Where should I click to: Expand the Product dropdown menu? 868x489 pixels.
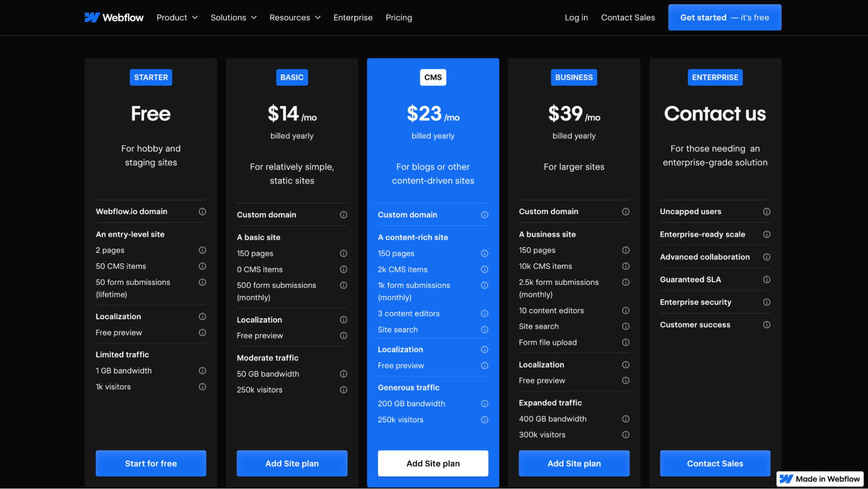pyautogui.click(x=177, y=17)
